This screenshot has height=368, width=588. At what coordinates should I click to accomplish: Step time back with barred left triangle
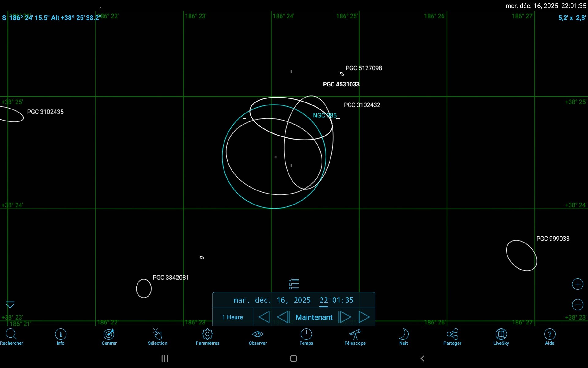tap(283, 317)
